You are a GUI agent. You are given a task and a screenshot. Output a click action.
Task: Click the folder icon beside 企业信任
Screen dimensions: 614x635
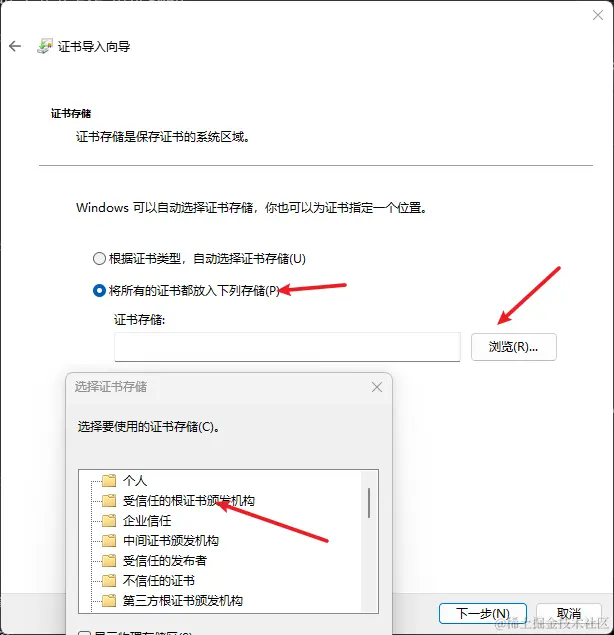(x=109, y=521)
